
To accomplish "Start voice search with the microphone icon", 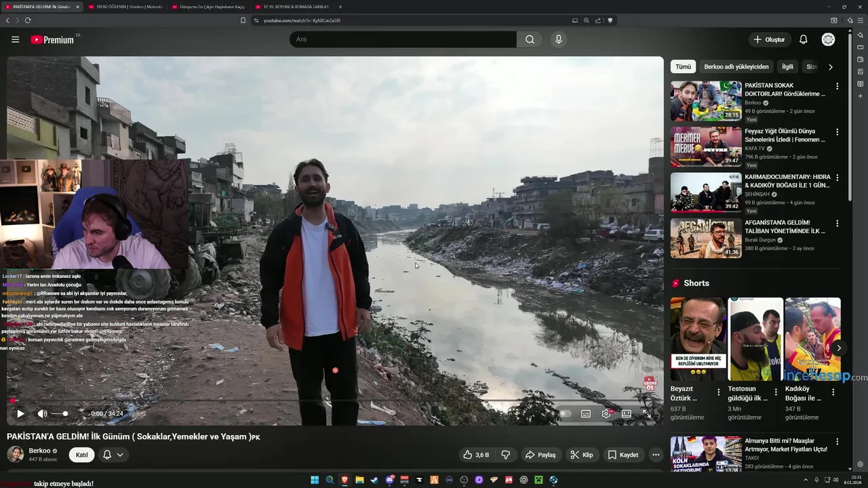I will coord(559,39).
